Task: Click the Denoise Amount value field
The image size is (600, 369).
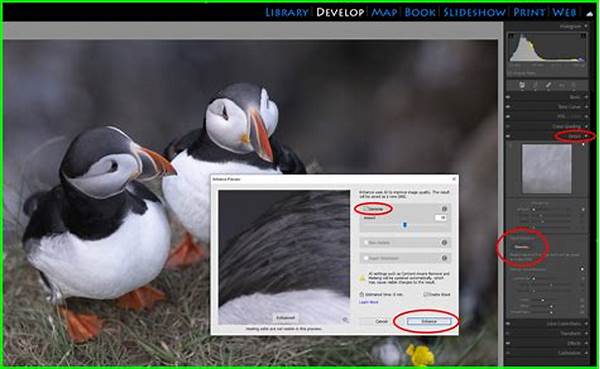Action: click(441, 217)
